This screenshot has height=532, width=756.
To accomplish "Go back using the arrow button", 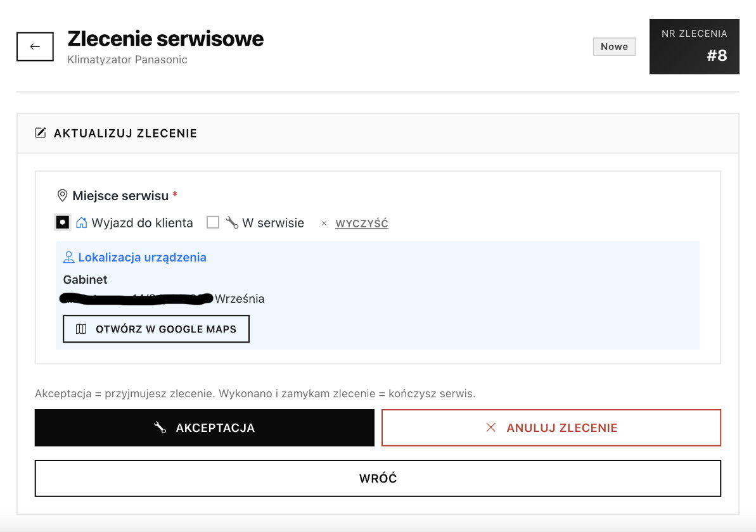I will [x=35, y=47].
